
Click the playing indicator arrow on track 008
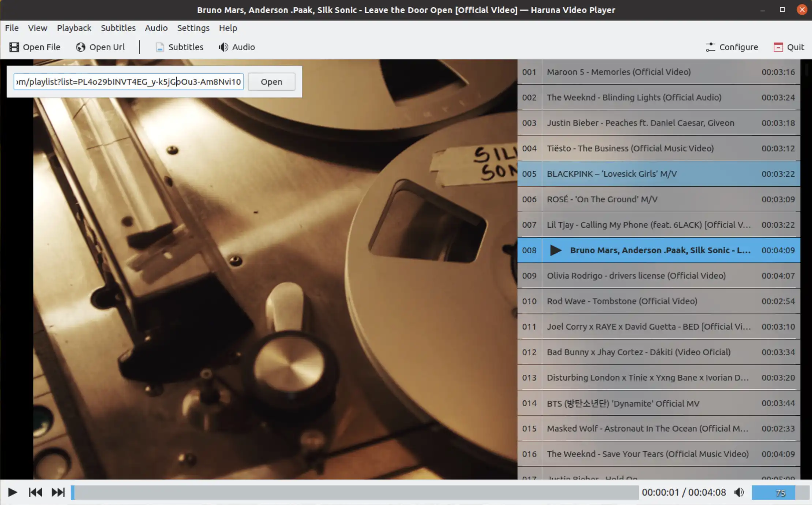556,250
